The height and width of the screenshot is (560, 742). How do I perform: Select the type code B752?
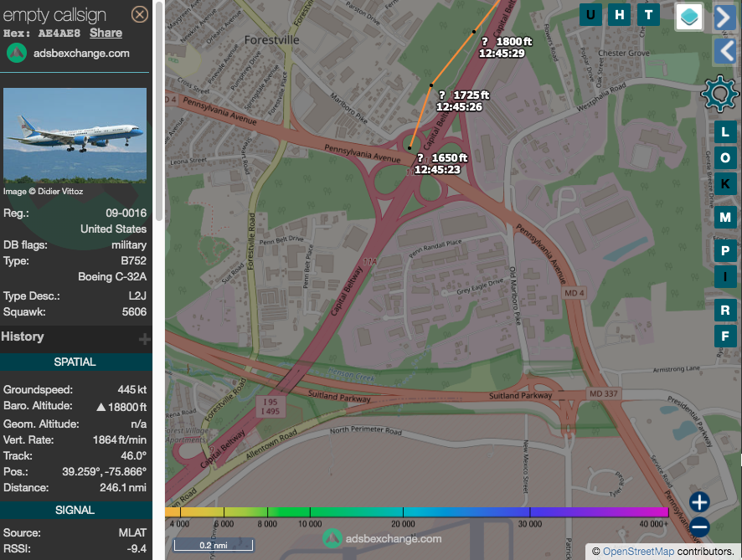click(134, 261)
